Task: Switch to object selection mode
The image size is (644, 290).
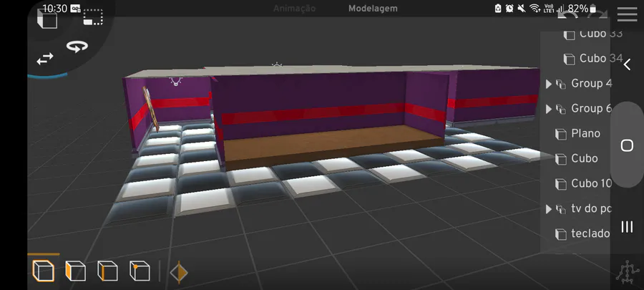Action: [x=43, y=271]
